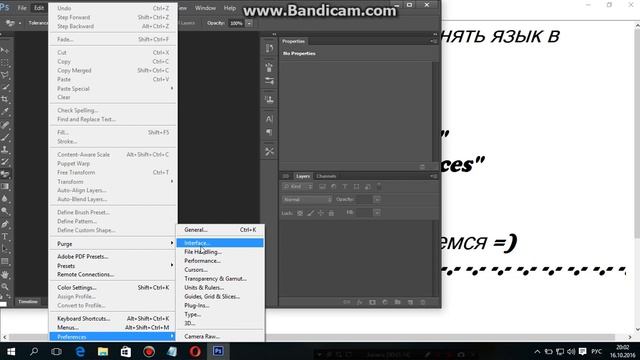Choose Interface... in Preferences submenu

coord(220,243)
